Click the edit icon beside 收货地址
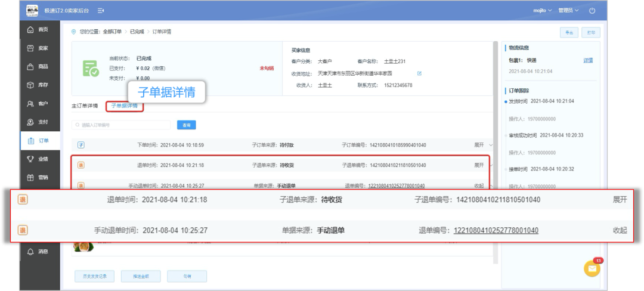The width and height of the screenshot is (644, 291). click(419, 73)
